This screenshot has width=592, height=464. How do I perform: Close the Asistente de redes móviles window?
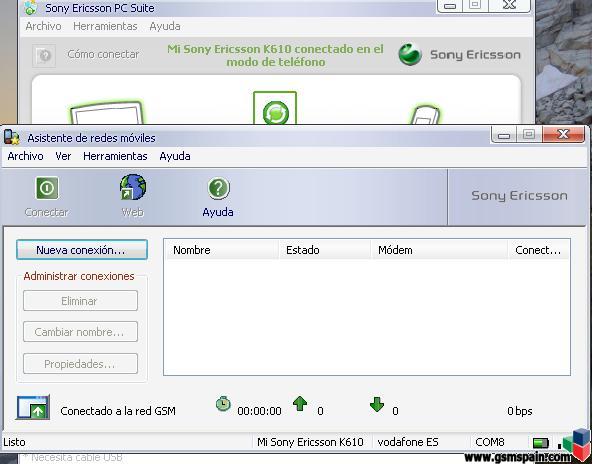tap(563, 134)
